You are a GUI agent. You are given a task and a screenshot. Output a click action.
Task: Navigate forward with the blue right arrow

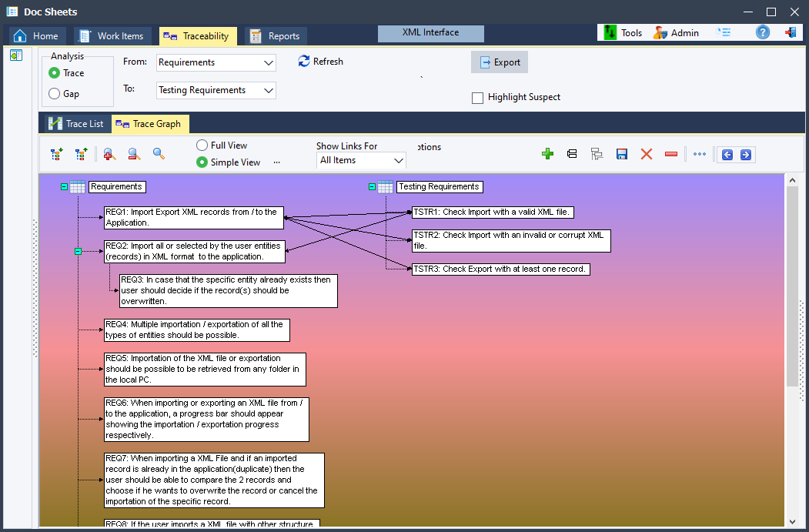[744, 154]
